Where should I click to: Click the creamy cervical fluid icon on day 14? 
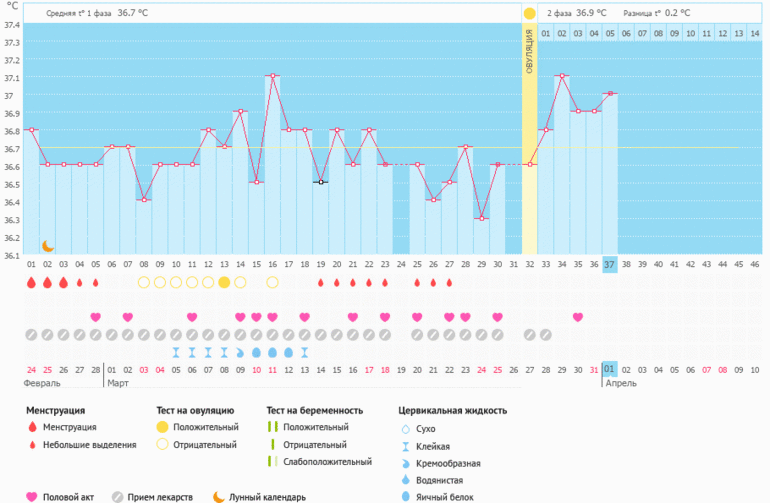240,352
